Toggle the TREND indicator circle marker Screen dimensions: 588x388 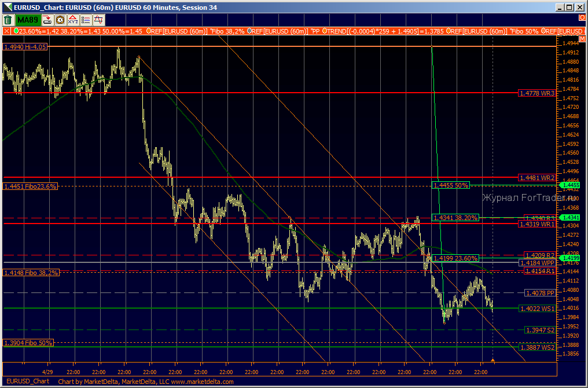(324, 31)
